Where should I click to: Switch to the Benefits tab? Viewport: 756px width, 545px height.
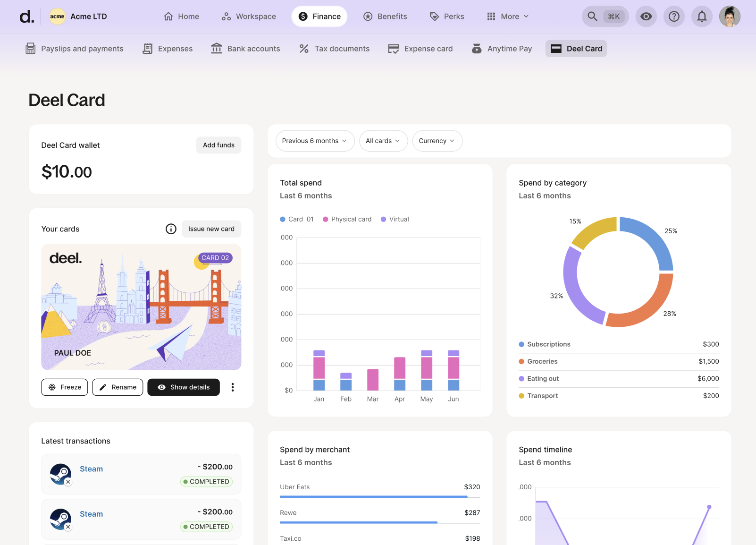(386, 16)
